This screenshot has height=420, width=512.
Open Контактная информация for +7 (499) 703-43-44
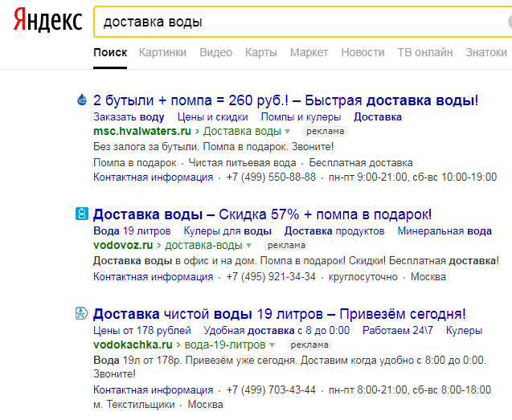point(154,389)
